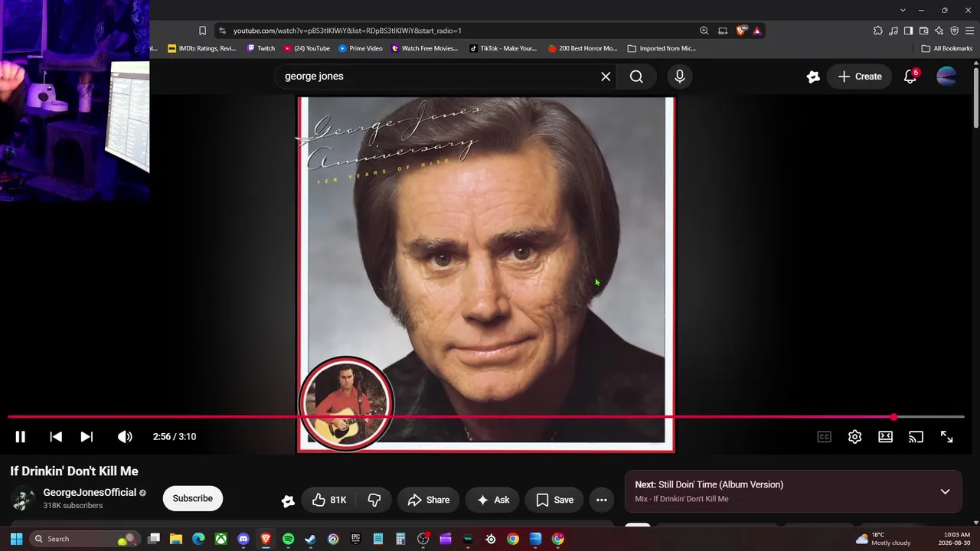Open Spotify from the taskbar
The width and height of the screenshot is (980, 551).
288,539
